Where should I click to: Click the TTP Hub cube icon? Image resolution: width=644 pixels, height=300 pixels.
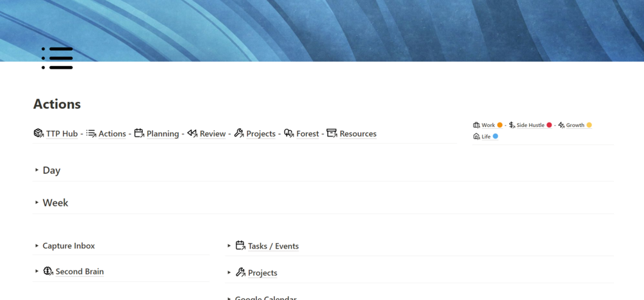coord(38,133)
